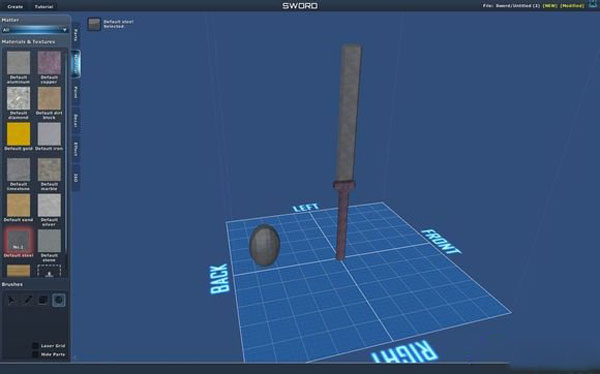Select the round sphere brush tool
600x374 pixels.
pos(59,300)
